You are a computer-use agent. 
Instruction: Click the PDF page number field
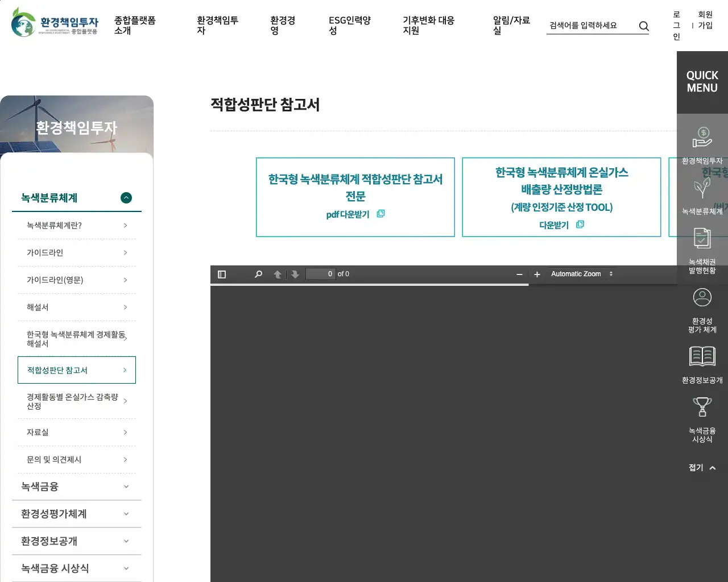pos(320,274)
